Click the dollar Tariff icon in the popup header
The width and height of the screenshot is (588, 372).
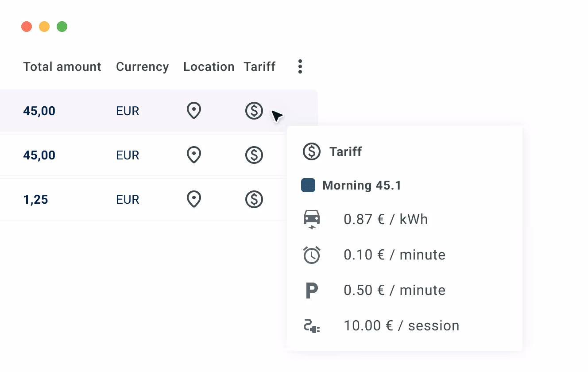pos(311,151)
